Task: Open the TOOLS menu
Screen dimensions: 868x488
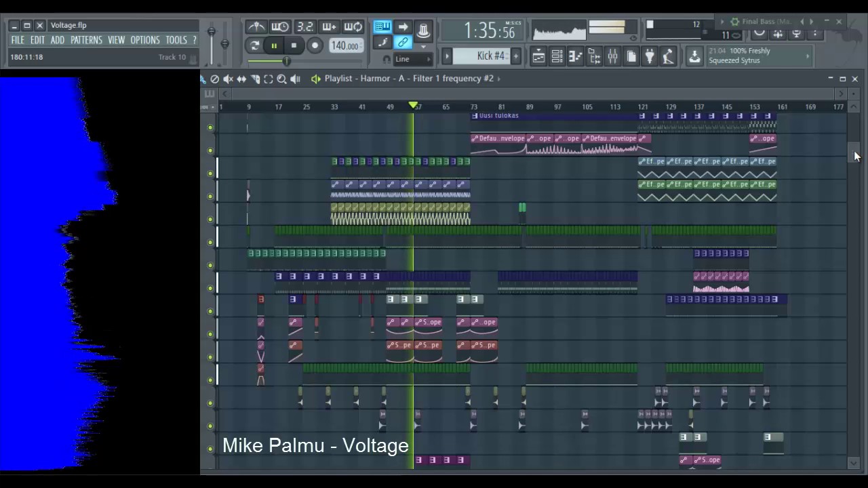Action: (176, 40)
